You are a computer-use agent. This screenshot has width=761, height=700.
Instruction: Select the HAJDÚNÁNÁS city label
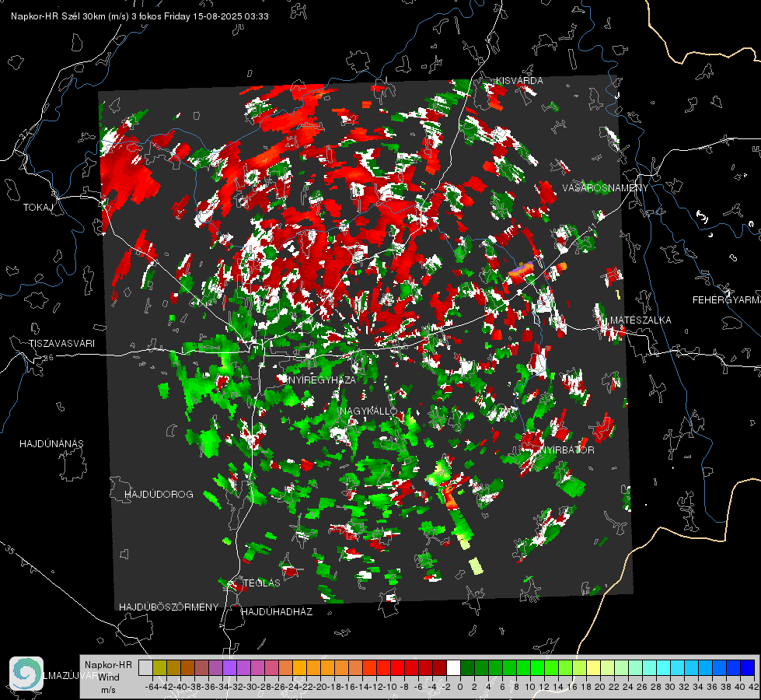(51, 444)
